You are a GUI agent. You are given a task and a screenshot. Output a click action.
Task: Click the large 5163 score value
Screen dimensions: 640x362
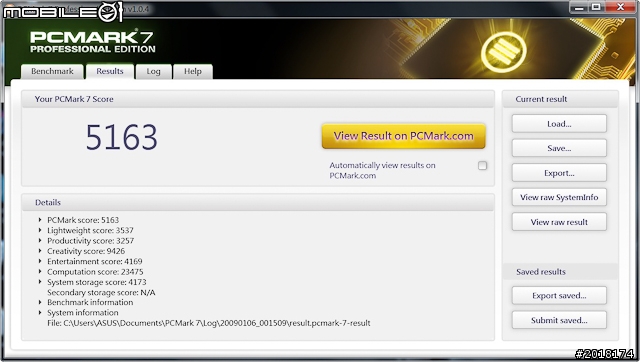tap(122, 137)
